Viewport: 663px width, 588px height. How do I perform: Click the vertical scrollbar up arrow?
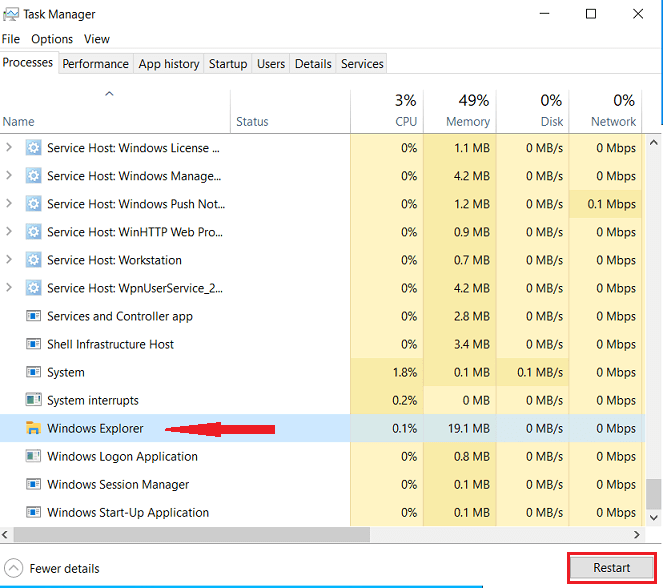654,143
